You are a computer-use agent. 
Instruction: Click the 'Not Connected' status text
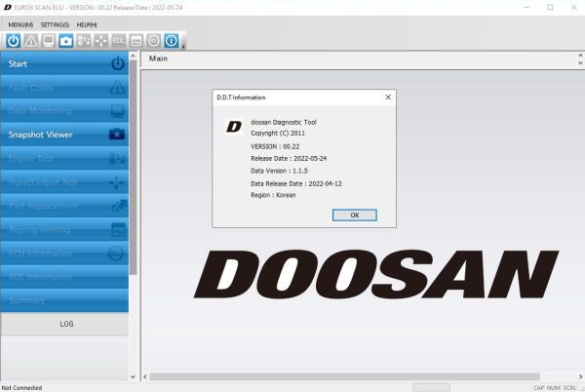21,388
